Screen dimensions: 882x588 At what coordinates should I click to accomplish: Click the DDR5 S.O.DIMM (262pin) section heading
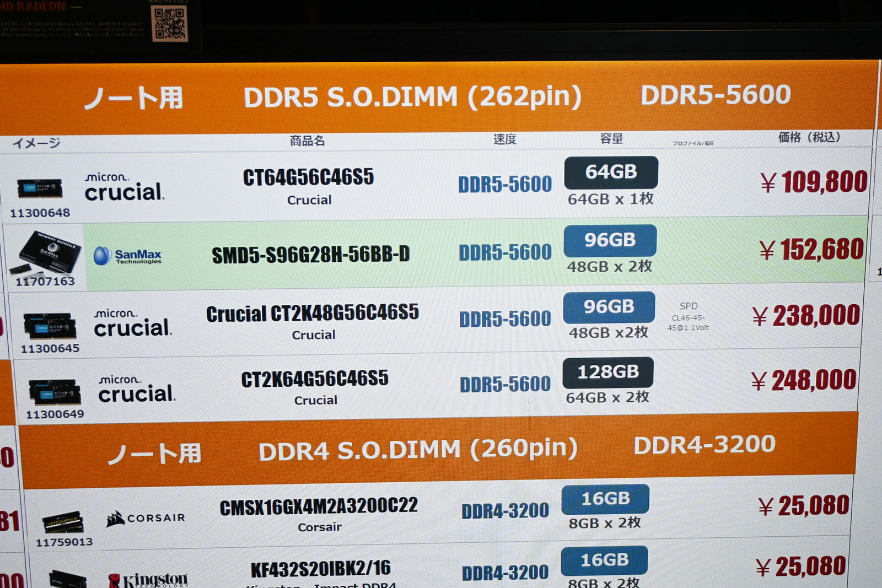pos(412,97)
